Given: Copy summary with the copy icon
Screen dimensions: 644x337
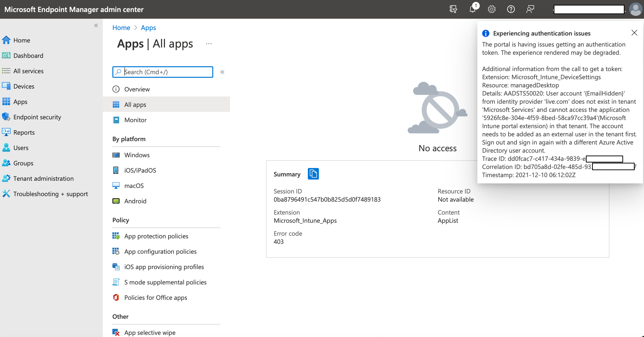Looking at the screenshot, I should click(313, 174).
